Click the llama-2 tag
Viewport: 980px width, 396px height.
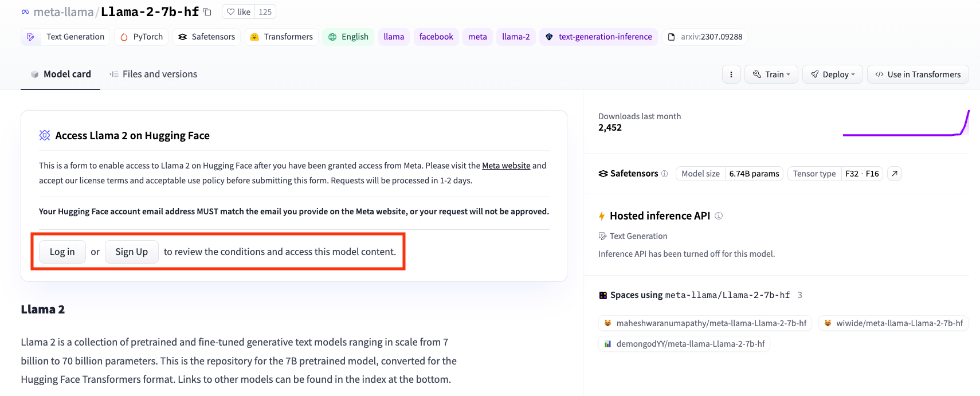(516, 37)
